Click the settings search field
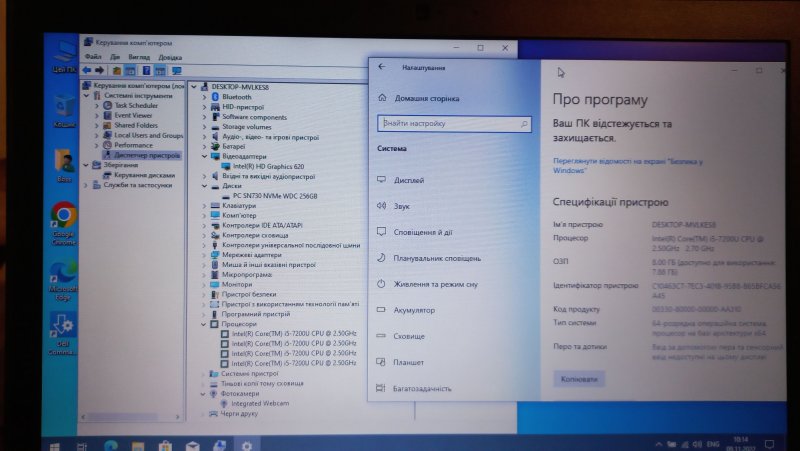The image size is (800, 451). point(448,124)
